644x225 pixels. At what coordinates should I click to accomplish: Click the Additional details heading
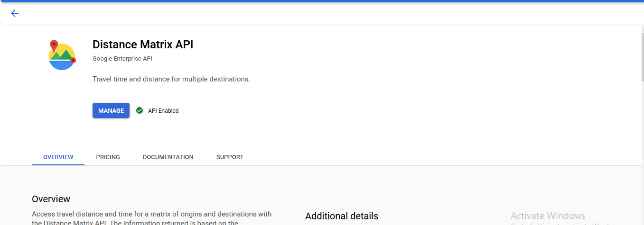[342, 216]
